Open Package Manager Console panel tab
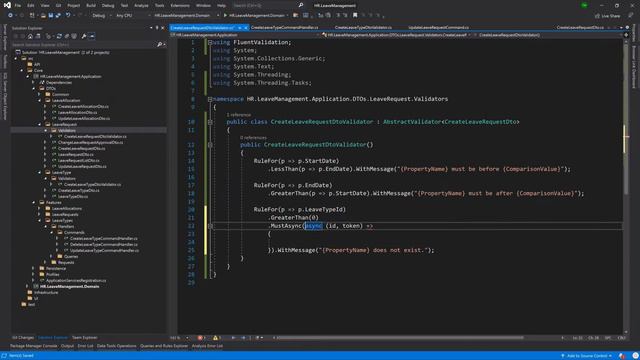Image resolution: width=640 pixels, height=360 pixels. click(x=33, y=346)
